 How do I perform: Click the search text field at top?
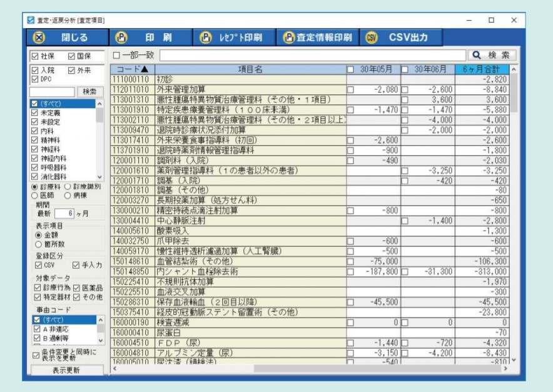[313, 55]
